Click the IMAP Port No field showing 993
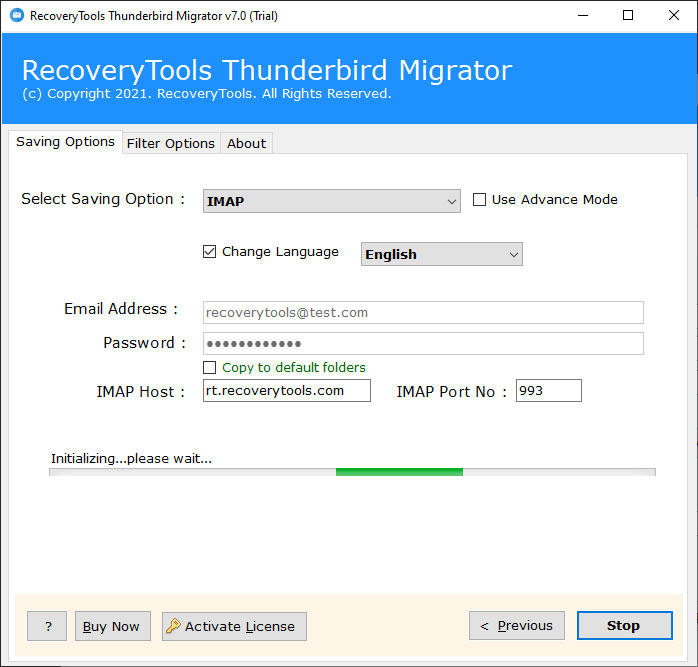The image size is (698, 667). click(548, 390)
